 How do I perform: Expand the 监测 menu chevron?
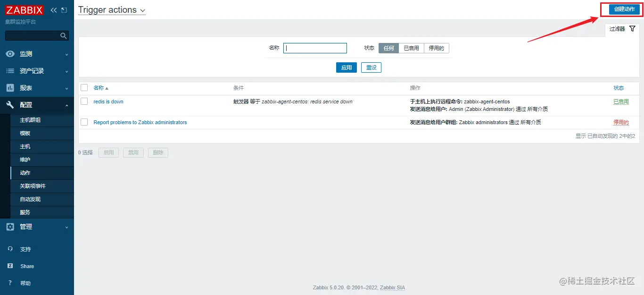click(66, 54)
